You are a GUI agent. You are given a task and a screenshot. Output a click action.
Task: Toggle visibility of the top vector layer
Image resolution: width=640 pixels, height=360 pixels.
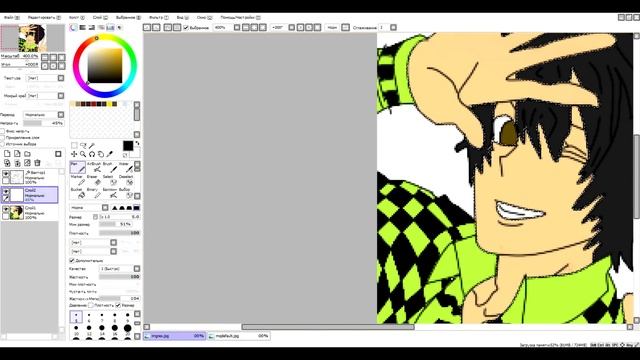pos(6,174)
